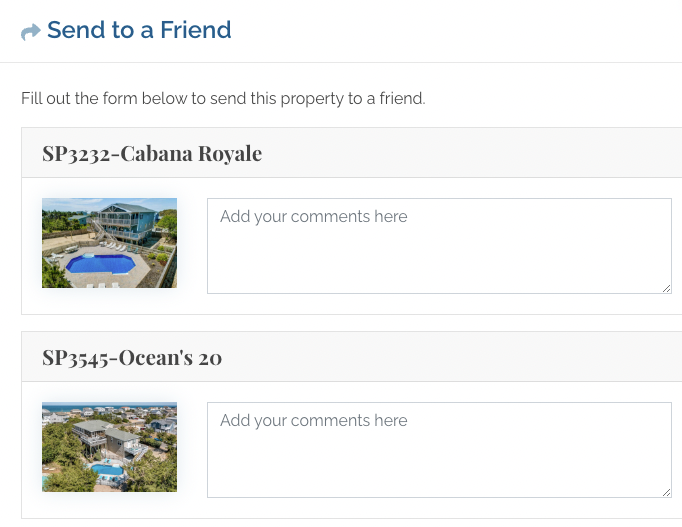This screenshot has width=682, height=527.
Task: Click the gray header bar of Cabana Royale card
Action: click(x=351, y=153)
